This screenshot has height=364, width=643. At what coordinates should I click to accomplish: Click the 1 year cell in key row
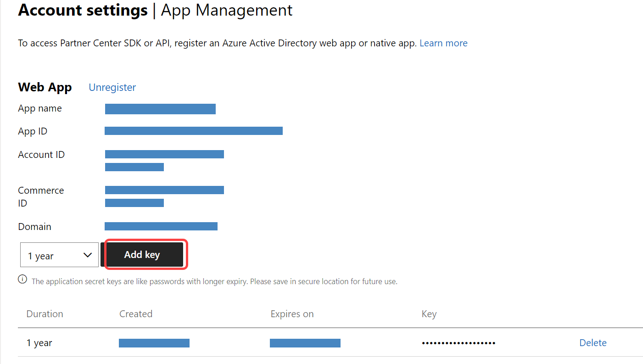[x=39, y=343]
